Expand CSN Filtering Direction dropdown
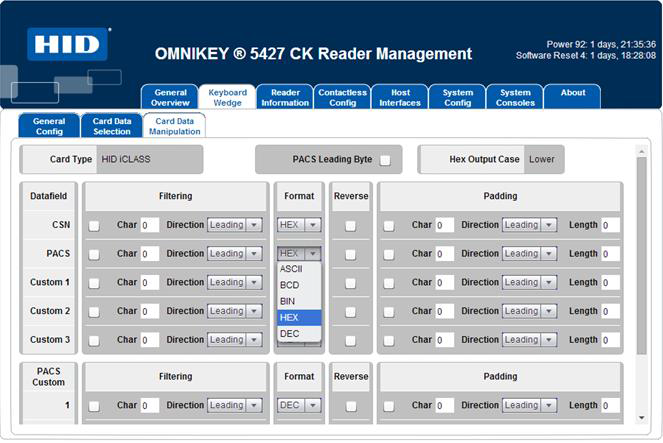 click(234, 225)
